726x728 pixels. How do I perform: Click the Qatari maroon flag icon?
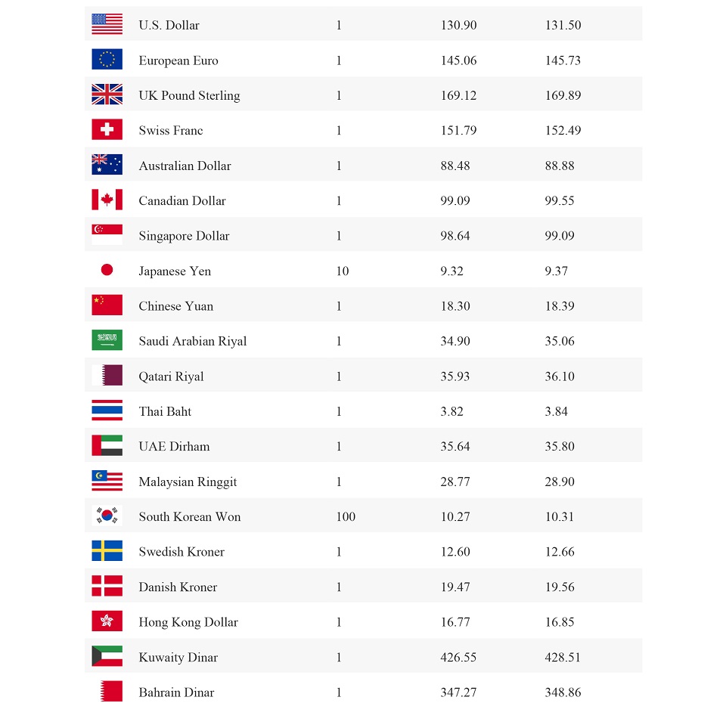[x=107, y=375]
